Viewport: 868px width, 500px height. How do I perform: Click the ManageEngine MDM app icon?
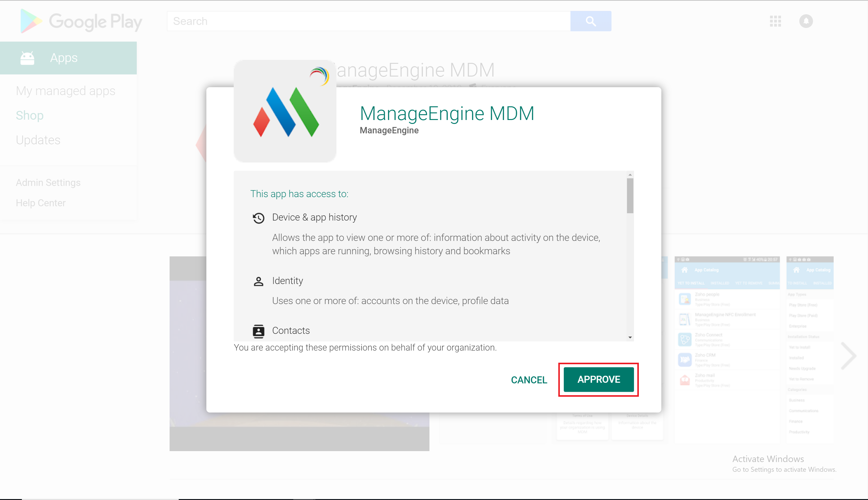(285, 111)
